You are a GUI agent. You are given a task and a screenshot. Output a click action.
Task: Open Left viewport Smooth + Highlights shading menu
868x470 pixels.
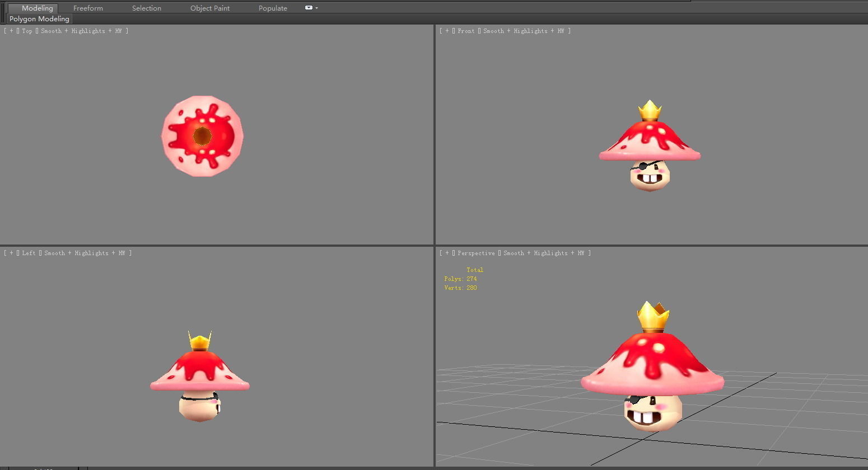point(84,253)
